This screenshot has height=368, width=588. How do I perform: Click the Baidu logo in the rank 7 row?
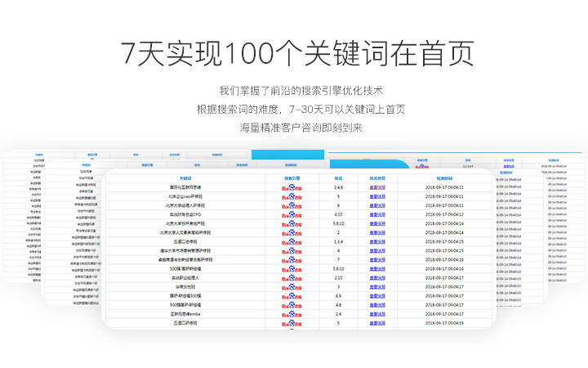click(292, 259)
